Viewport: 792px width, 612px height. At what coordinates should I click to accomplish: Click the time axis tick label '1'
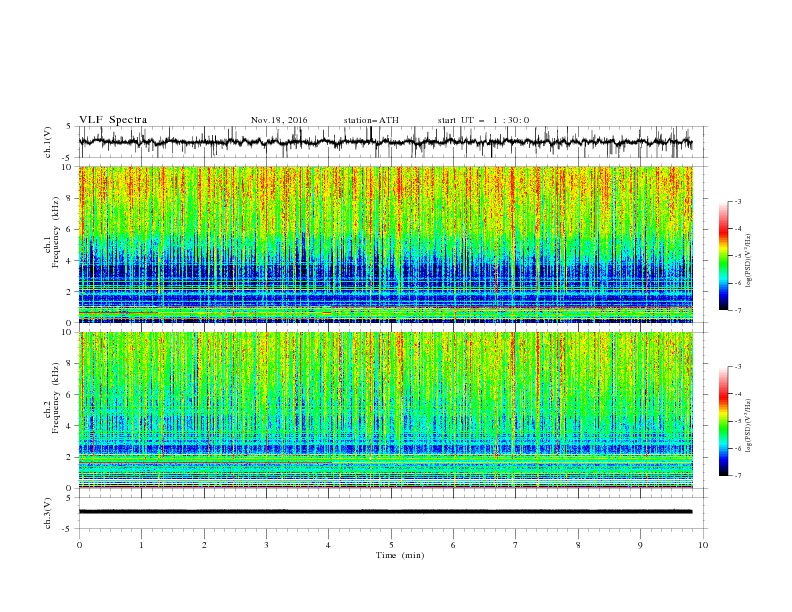[141, 545]
